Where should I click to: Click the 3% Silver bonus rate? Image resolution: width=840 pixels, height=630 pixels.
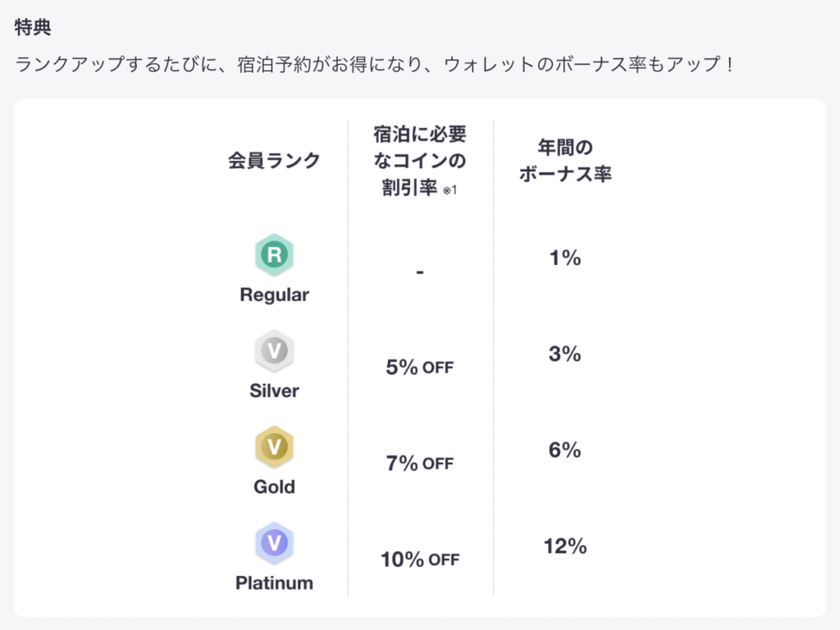pos(565,354)
